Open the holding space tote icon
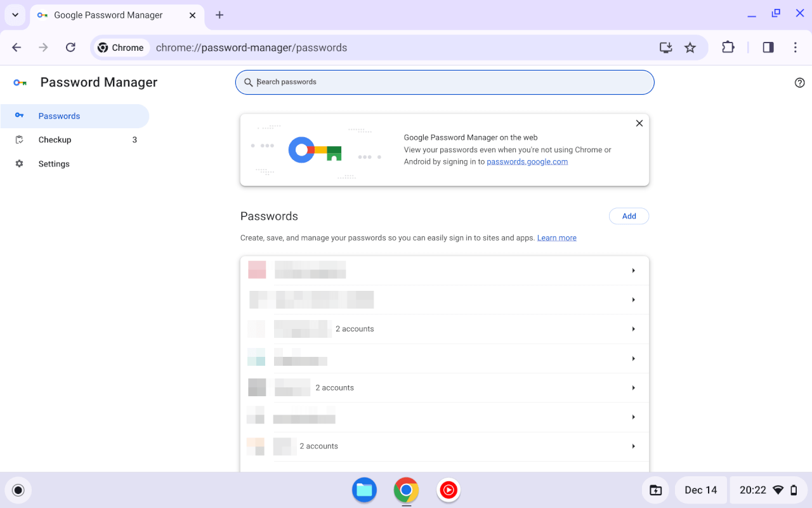 (655, 490)
